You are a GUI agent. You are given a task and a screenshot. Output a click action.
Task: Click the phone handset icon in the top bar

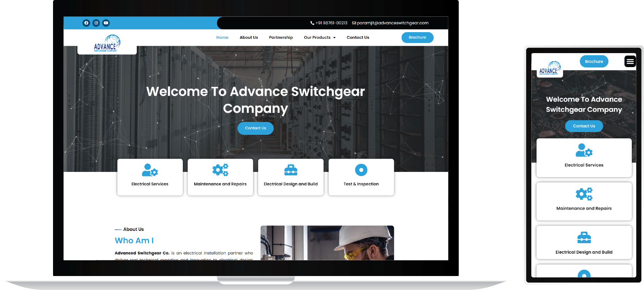pos(312,23)
